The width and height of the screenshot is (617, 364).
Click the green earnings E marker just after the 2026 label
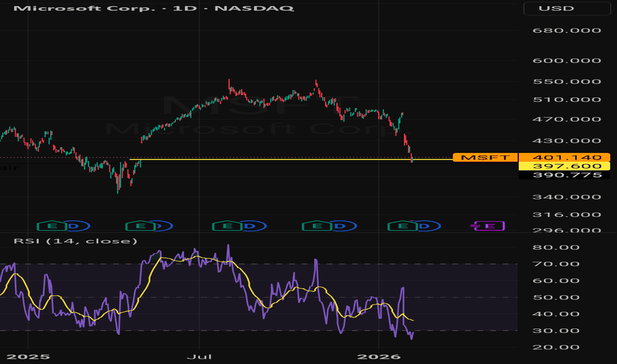click(403, 226)
